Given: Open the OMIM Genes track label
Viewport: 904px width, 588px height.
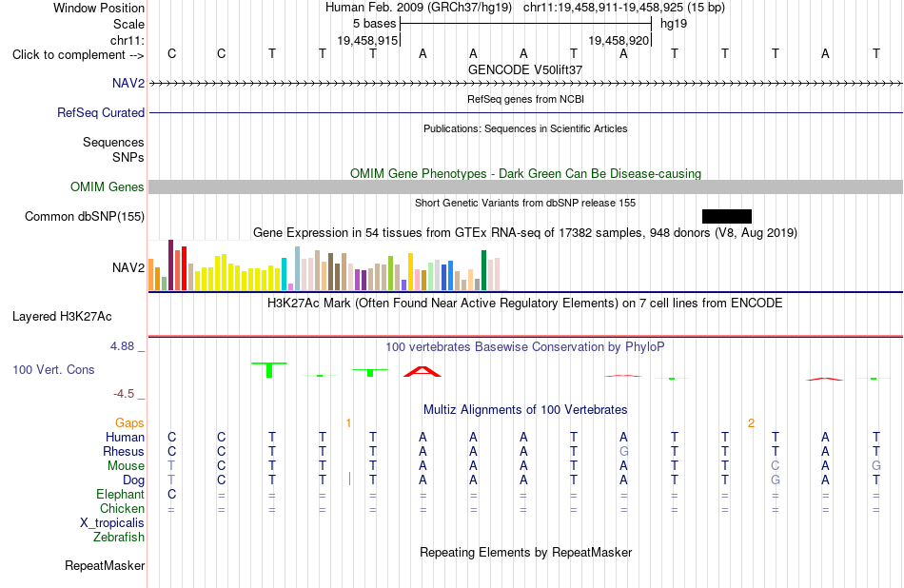Looking at the screenshot, I should (107, 186).
